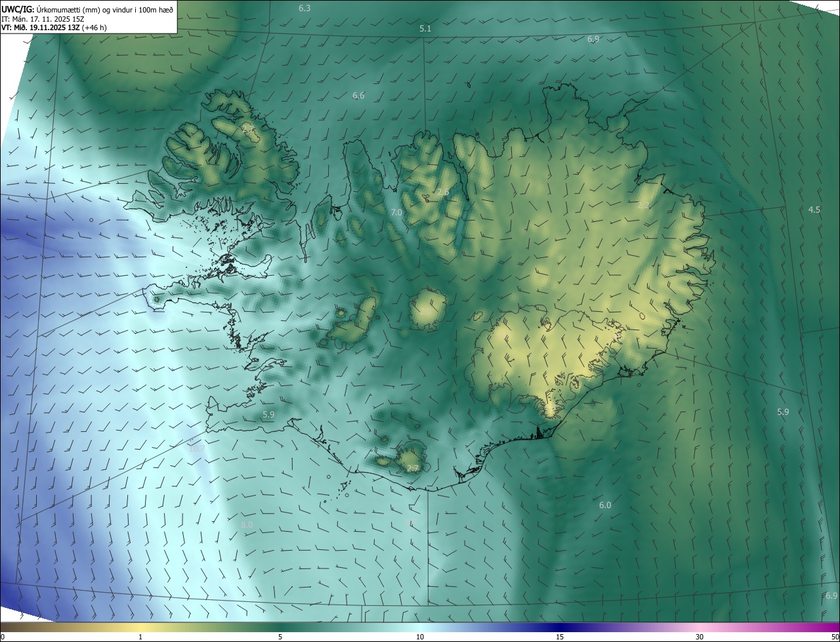This screenshot has height=642, width=840.
Task: Click the colorbar tick label 30
Action: pos(700,637)
